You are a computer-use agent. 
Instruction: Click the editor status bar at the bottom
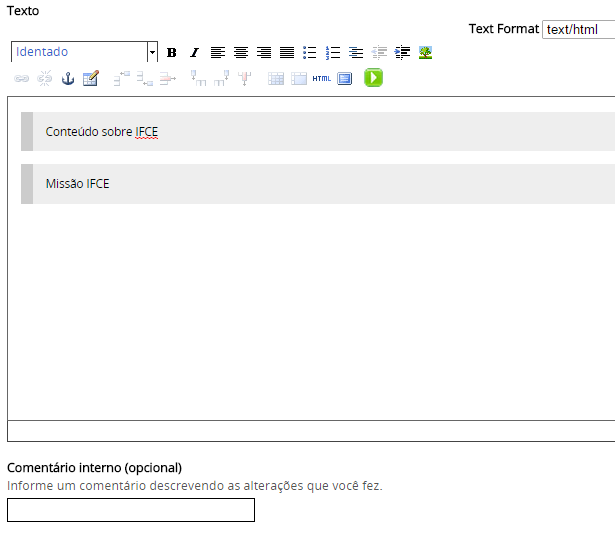[311, 431]
